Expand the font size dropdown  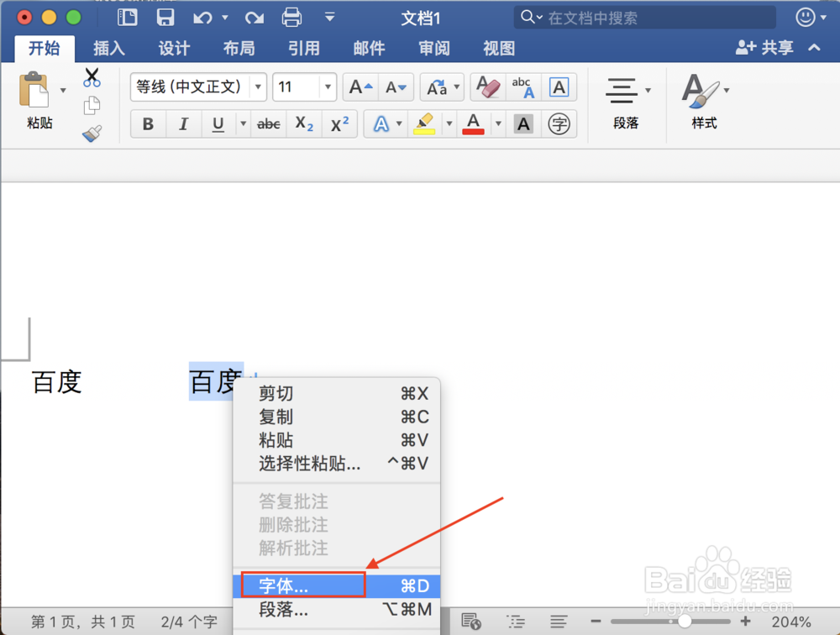coord(328,87)
